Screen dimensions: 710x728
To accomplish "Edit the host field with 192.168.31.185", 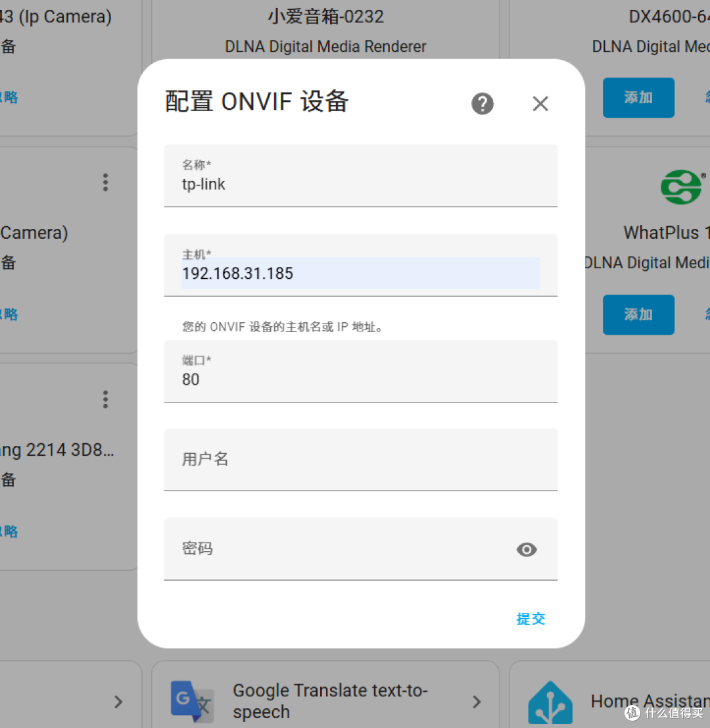I will [360, 265].
